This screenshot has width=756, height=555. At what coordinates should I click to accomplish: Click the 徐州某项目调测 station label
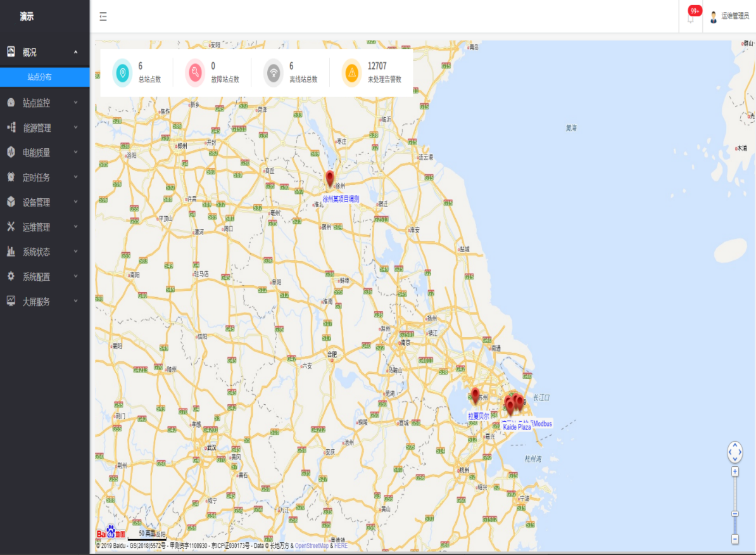pyautogui.click(x=341, y=199)
